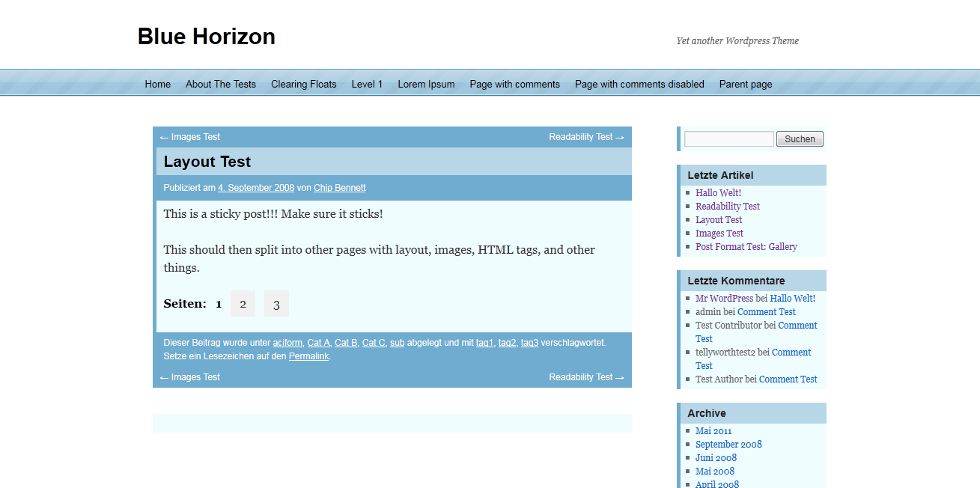Click the Suchen search button
Viewport: 980px width, 488px height.
[800, 138]
